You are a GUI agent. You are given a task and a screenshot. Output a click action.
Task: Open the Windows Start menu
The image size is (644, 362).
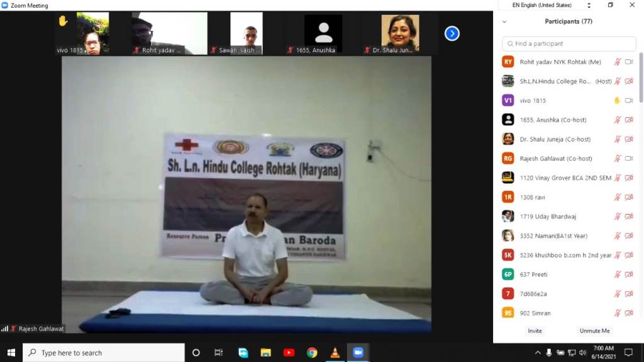11,353
